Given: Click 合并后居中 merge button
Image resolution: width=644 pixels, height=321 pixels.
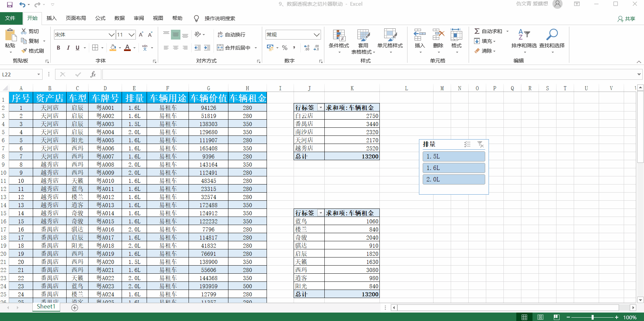Looking at the screenshot, I should coord(234,48).
